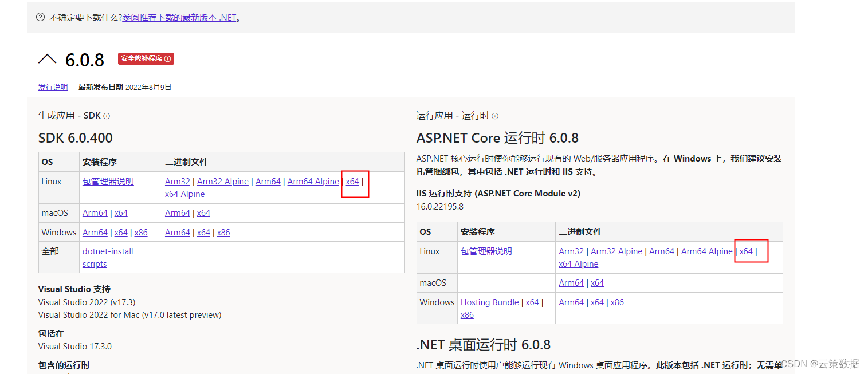Open the 发行说明 release notes
The width and height of the screenshot is (868, 374).
(52, 86)
